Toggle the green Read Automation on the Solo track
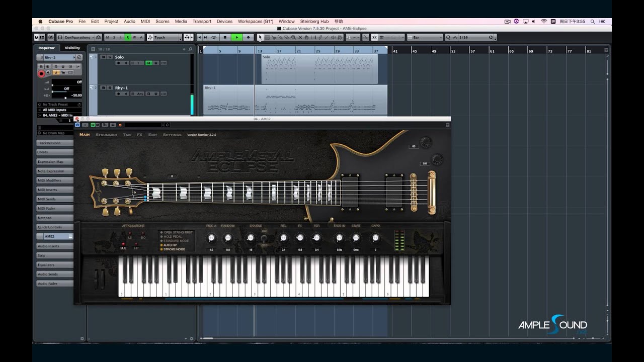 (x=148, y=63)
